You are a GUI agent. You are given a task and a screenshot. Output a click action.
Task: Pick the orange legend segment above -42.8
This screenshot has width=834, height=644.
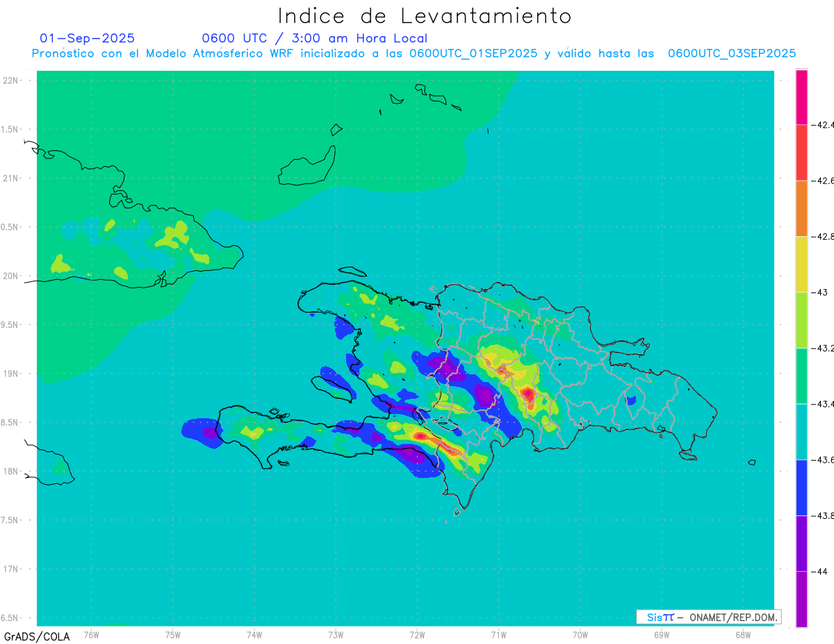point(801,208)
